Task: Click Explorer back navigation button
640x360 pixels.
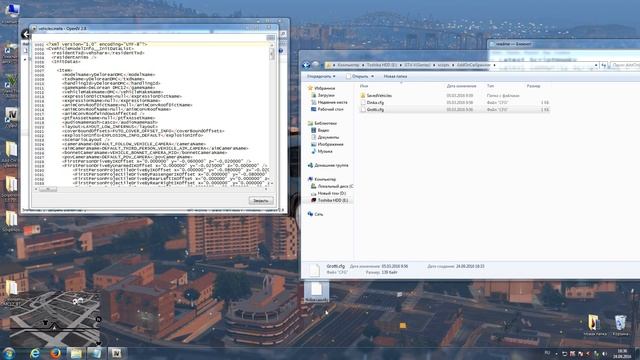Action: (306, 65)
